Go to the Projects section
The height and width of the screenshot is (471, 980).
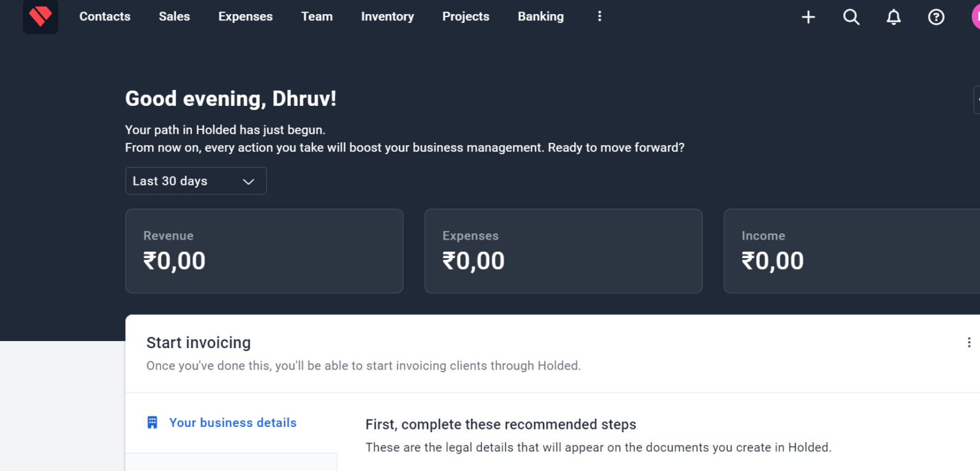coord(466,17)
